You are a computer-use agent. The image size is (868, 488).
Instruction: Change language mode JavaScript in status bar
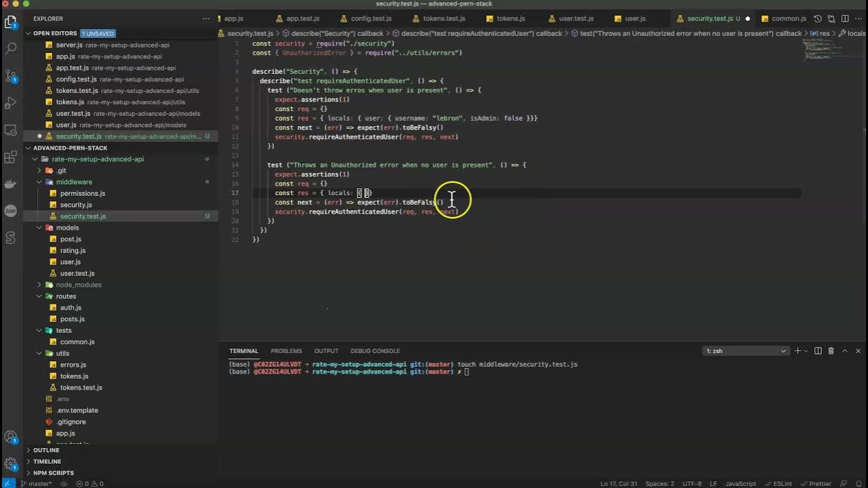(741, 483)
